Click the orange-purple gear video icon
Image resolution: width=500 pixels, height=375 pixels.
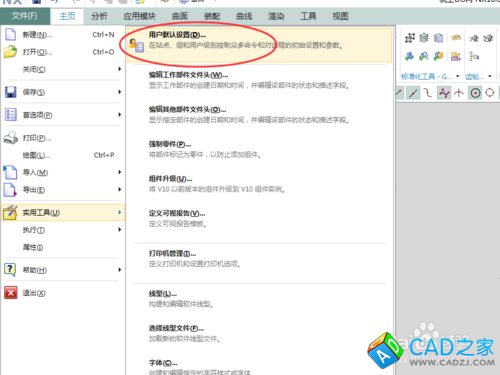456,56
